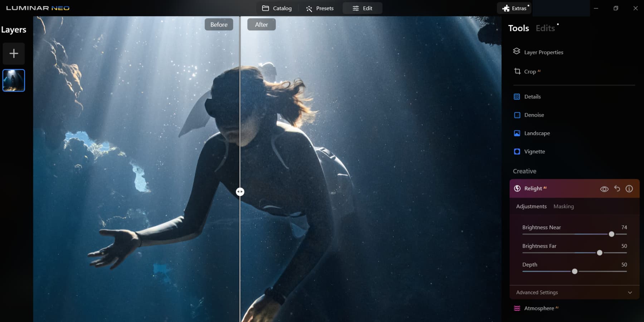
Task: Open Layer Properties
Action: [543, 52]
